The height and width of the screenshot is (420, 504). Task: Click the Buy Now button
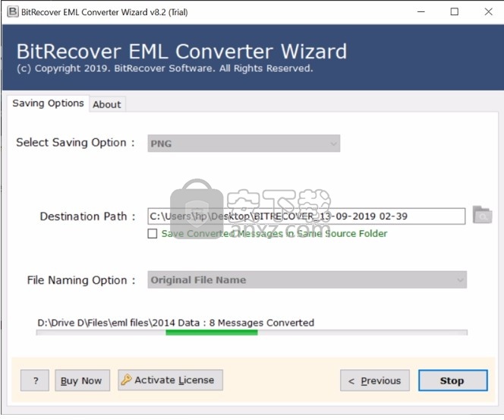point(82,381)
